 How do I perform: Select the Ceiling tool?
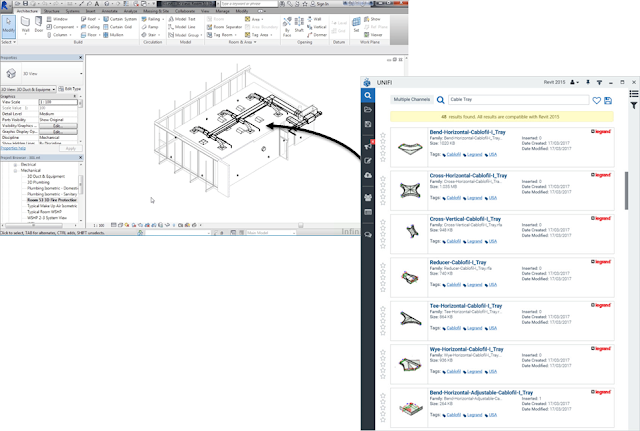90,27
